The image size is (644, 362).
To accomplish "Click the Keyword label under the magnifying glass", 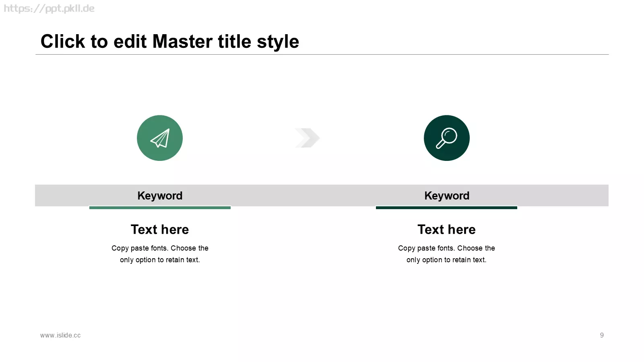I will tap(447, 195).
